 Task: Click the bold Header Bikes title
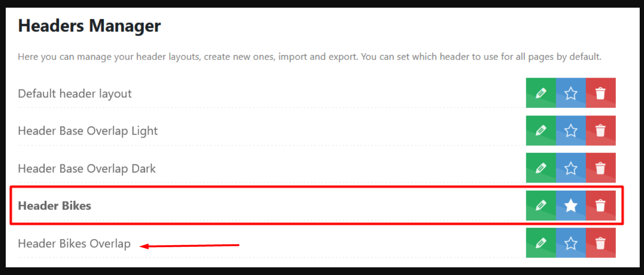point(55,206)
